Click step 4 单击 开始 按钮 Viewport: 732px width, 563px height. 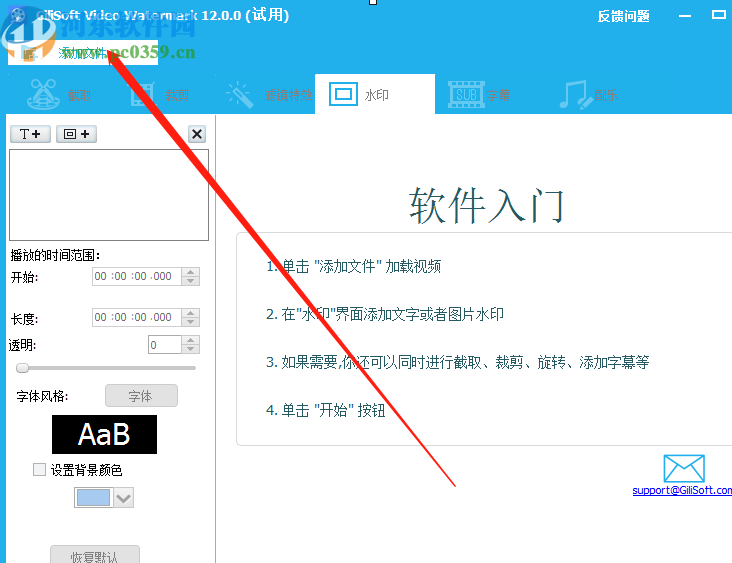(325, 410)
